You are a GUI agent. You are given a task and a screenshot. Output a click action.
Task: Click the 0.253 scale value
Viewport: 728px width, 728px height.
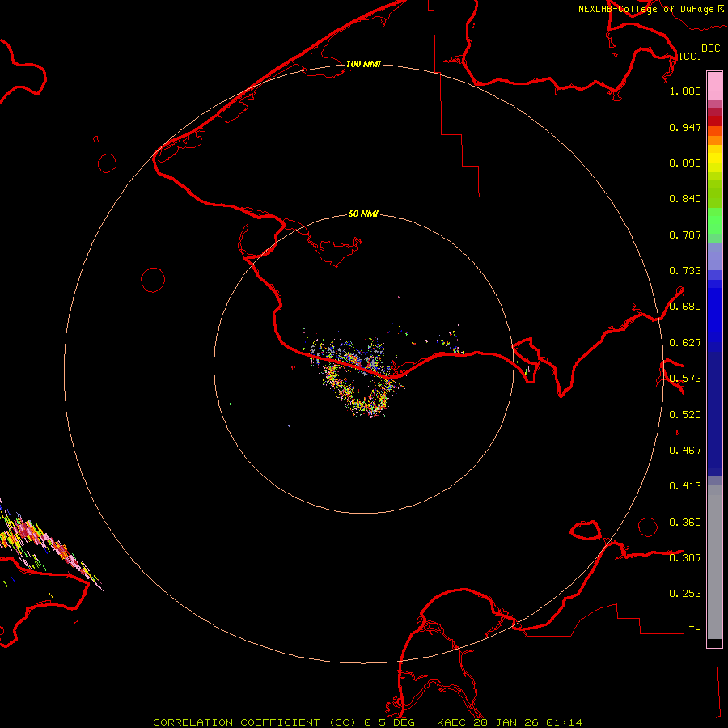pyautogui.click(x=685, y=594)
